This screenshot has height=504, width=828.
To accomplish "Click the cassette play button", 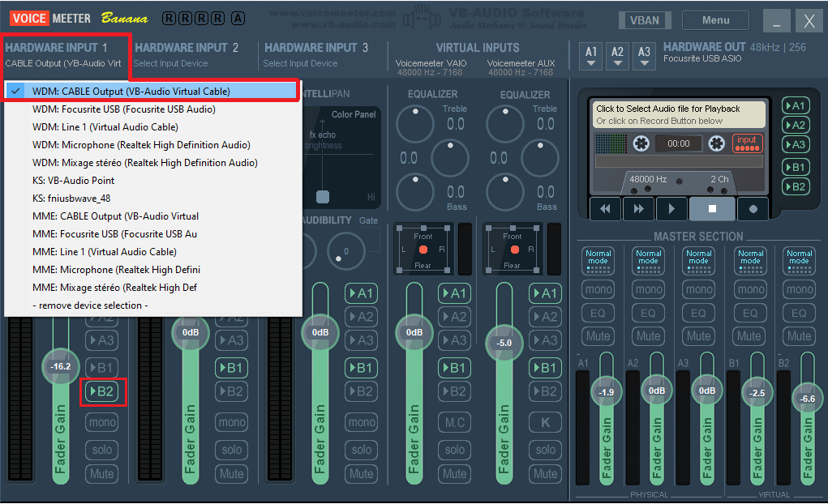I will point(671,208).
